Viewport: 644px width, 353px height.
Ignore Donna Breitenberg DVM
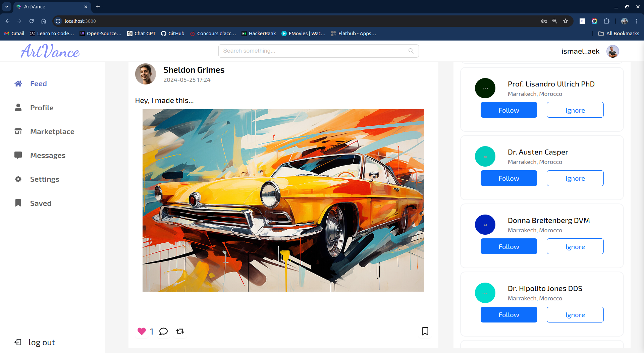tap(575, 246)
